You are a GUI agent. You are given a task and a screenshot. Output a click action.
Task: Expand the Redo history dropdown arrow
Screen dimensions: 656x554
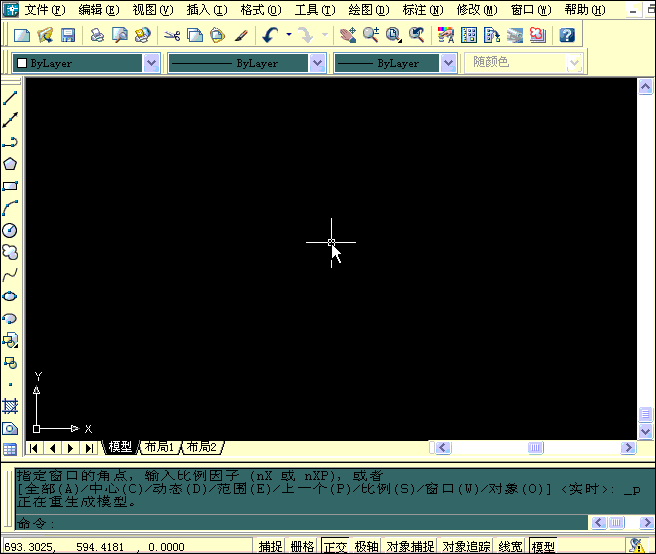[x=325, y=35]
